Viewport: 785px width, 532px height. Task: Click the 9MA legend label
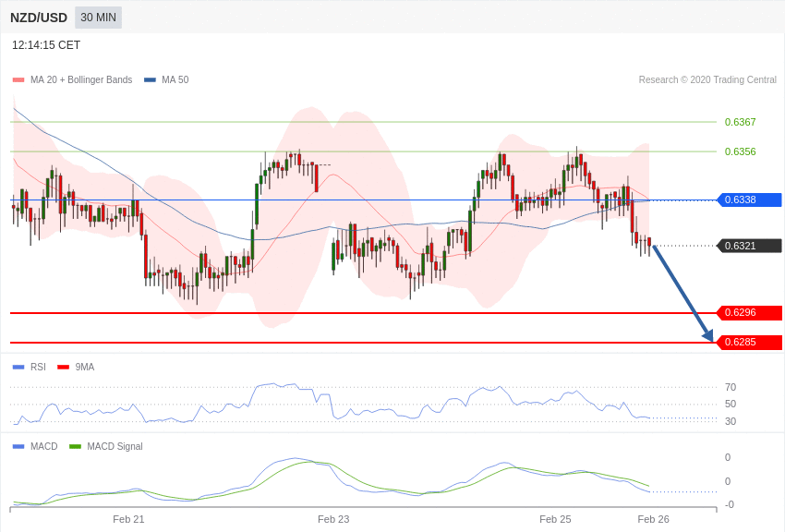[85, 367]
